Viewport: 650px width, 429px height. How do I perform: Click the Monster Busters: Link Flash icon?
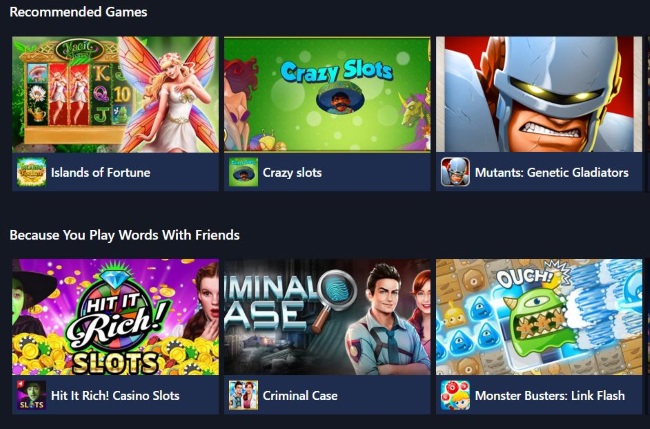coord(455,395)
